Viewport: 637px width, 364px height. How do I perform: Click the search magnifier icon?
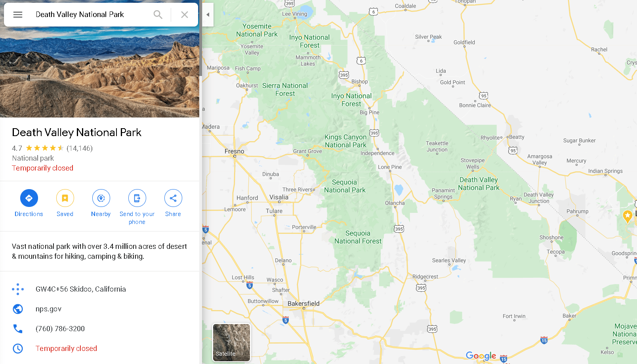coord(158,15)
